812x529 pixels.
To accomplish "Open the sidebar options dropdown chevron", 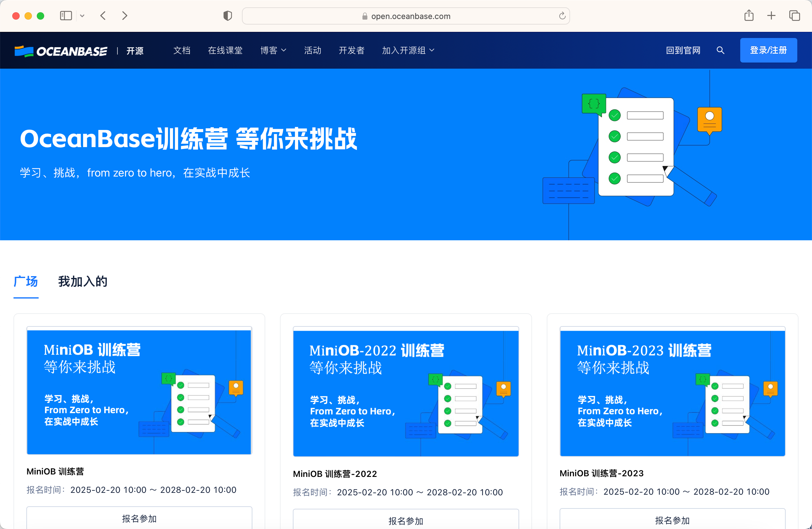I will click(82, 16).
